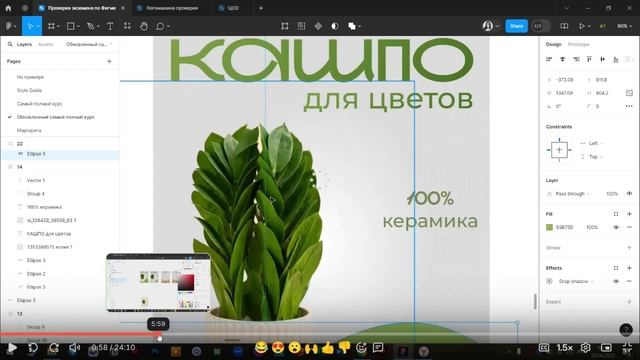Add a new page
The height and width of the screenshot is (360, 640).
(x=109, y=61)
